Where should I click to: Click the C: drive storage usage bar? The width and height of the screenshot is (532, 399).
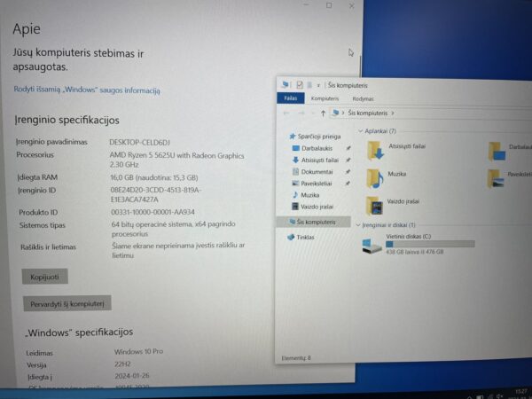pos(430,244)
